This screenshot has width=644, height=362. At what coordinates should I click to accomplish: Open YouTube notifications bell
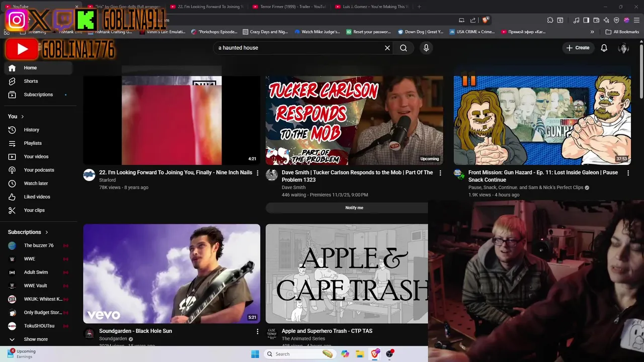pyautogui.click(x=604, y=48)
